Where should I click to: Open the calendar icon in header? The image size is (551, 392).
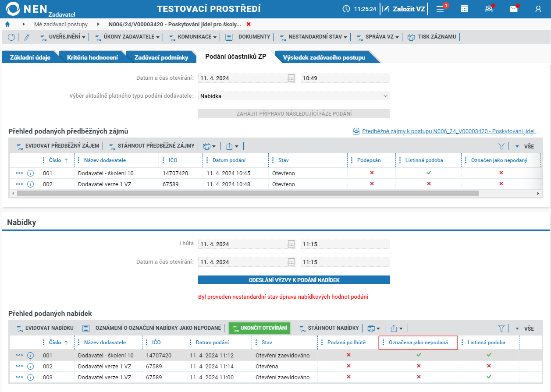pos(464,9)
